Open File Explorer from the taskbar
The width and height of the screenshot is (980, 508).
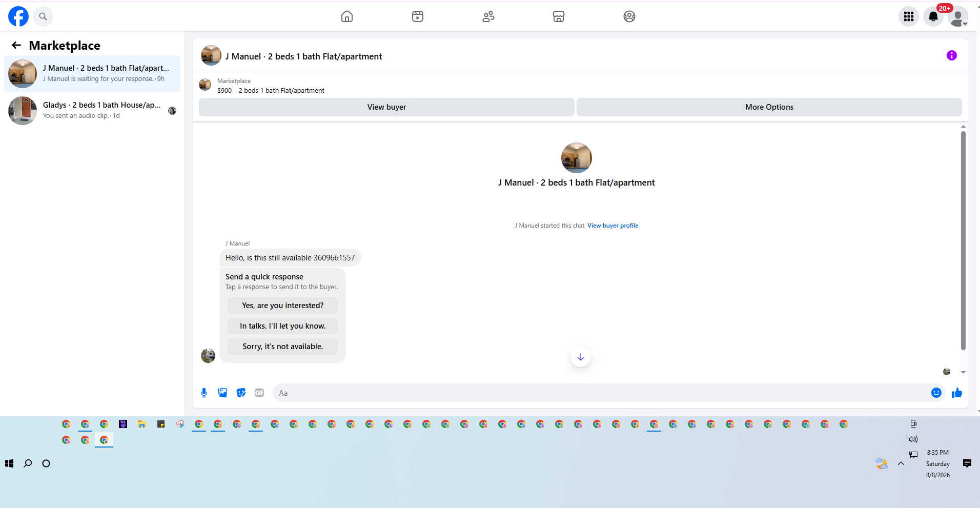[x=142, y=424]
